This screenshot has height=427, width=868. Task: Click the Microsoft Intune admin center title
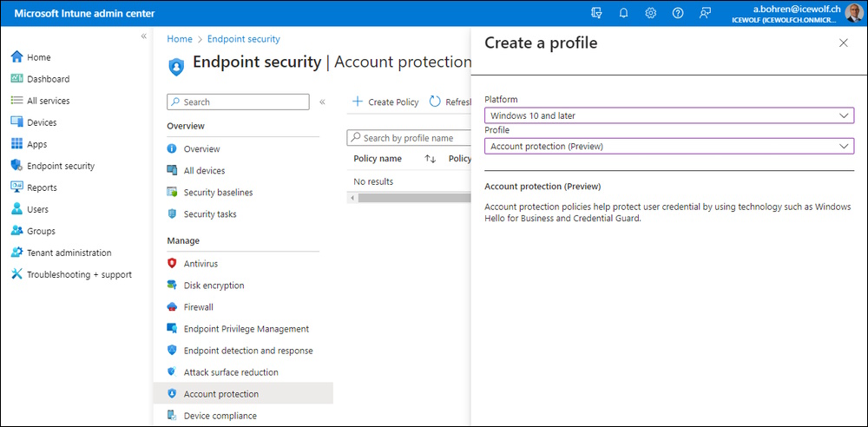pos(85,13)
